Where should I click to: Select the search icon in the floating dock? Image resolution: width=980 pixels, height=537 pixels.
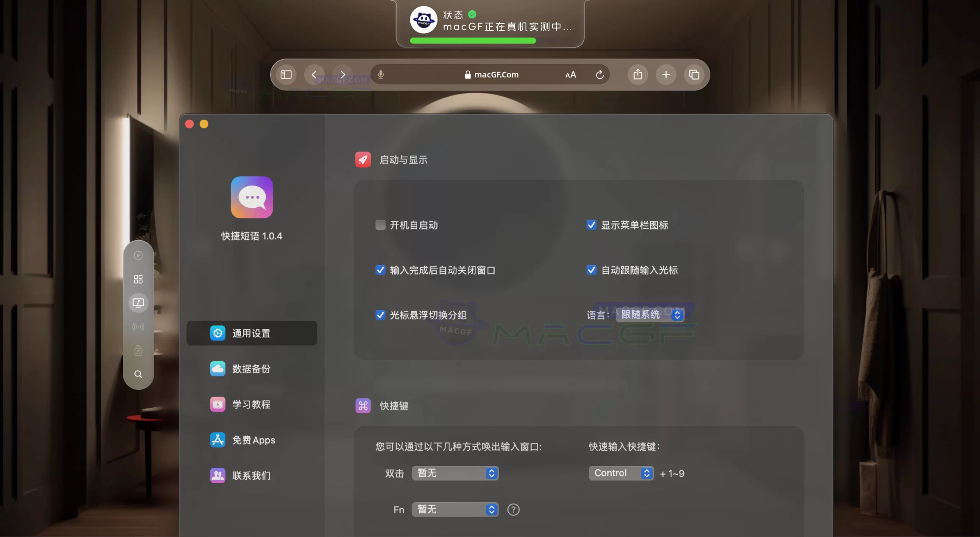138,374
